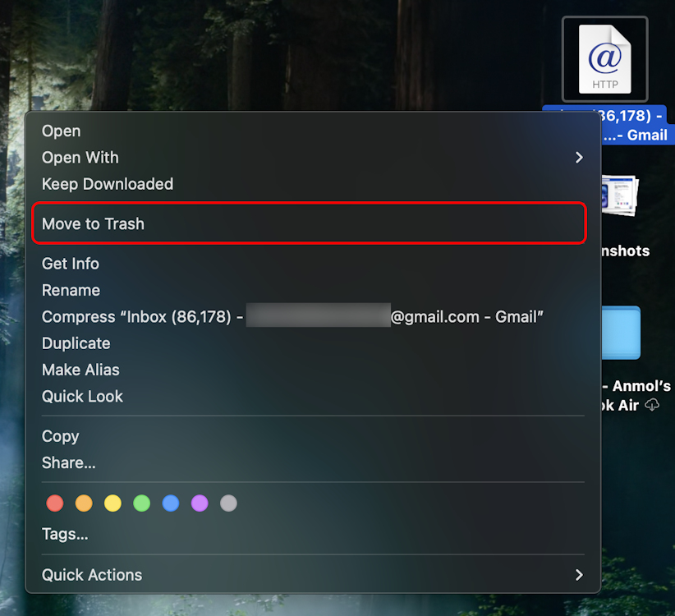Open the Tags... dialog
Image resolution: width=675 pixels, height=616 pixels.
coord(313,534)
